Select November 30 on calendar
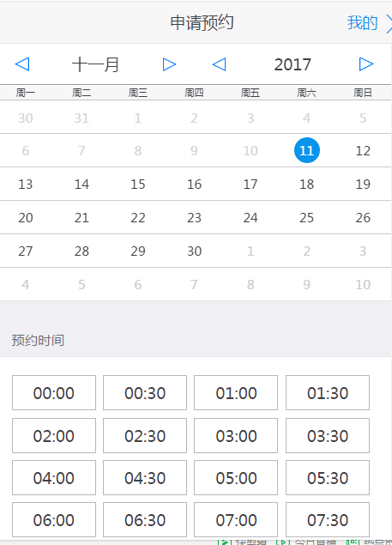This screenshot has width=392, height=545. click(194, 251)
